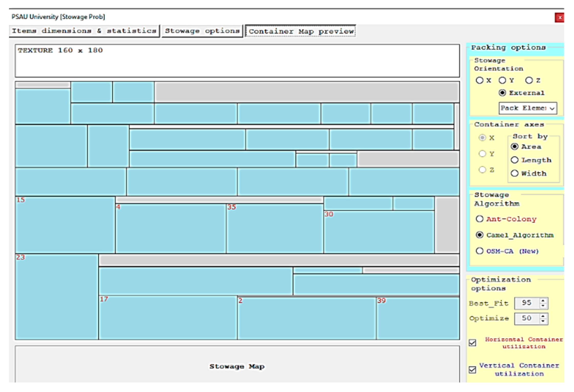This screenshot has height=392, width=574.
Task: Select X stowage orientation radio
Action: [479, 80]
